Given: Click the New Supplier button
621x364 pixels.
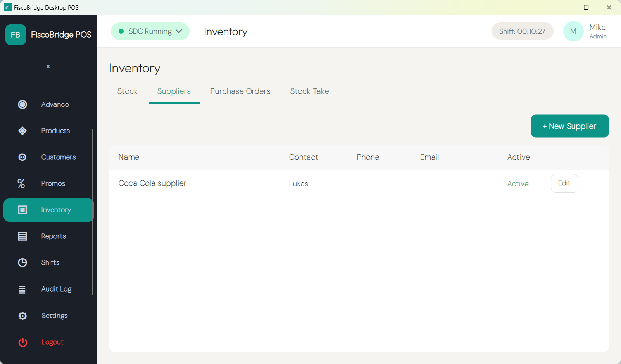Looking at the screenshot, I should click(x=569, y=126).
